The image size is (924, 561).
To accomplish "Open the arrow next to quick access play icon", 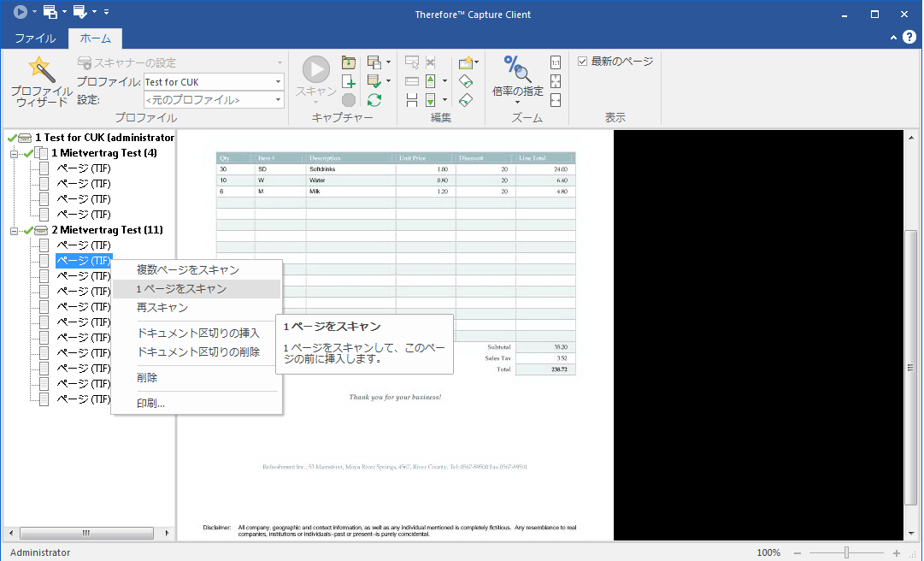I will click(x=34, y=12).
